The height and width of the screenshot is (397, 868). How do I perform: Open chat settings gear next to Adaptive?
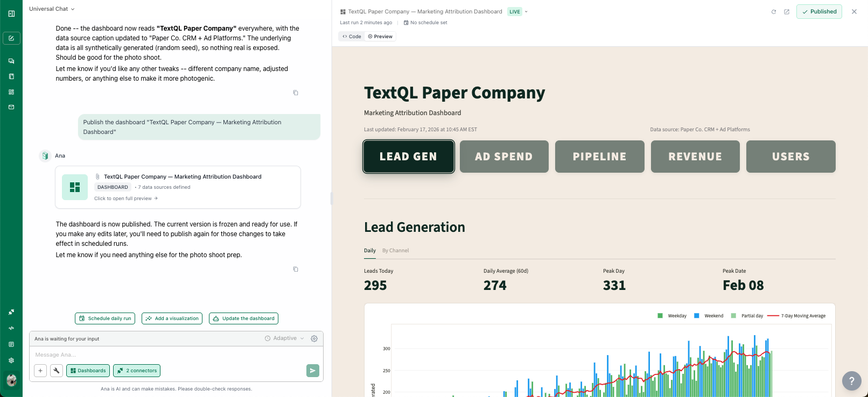(314, 338)
